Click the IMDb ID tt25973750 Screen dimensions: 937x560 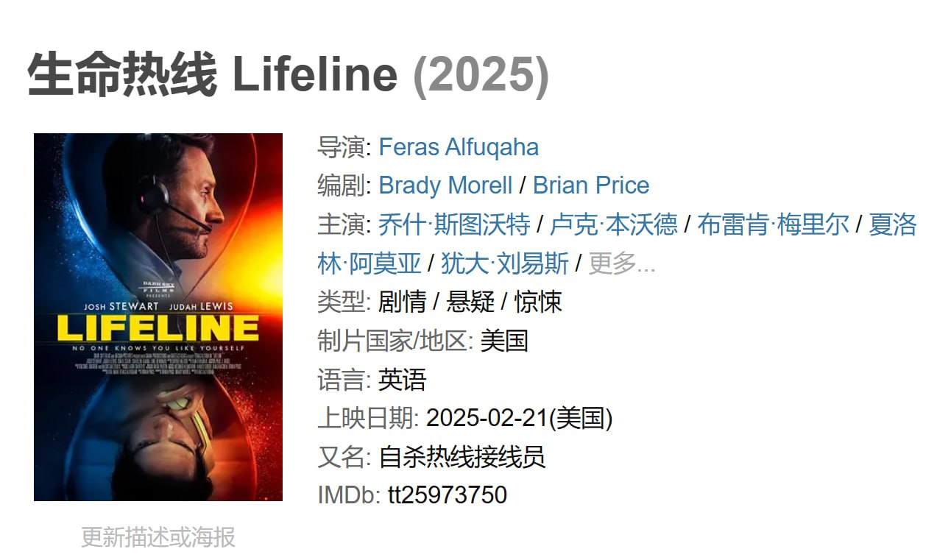point(448,495)
